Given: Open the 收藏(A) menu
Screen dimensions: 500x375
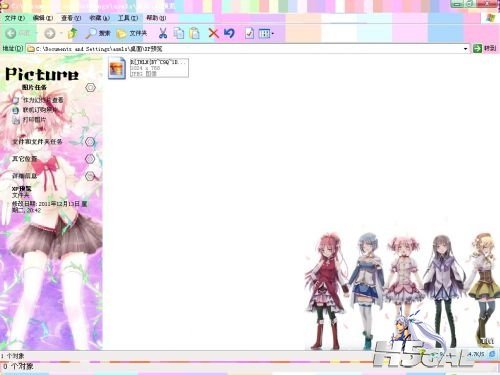Looking at the screenshot, I should 99,18.
